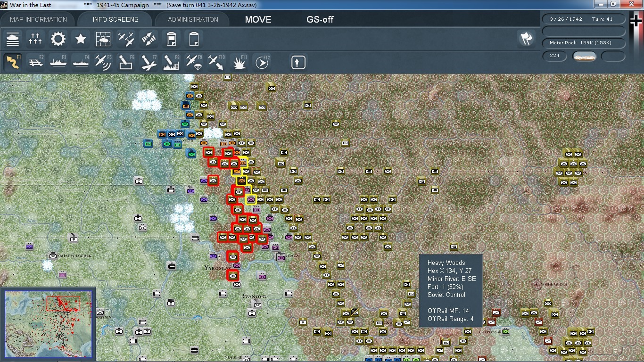Screen dimensions: 644x362
Task: Click the Off Rail Range: 4 line
Action: [x=450, y=319]
